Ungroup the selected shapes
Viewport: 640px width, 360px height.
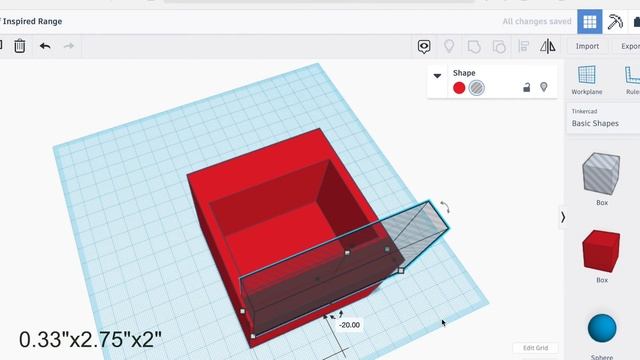499,47
